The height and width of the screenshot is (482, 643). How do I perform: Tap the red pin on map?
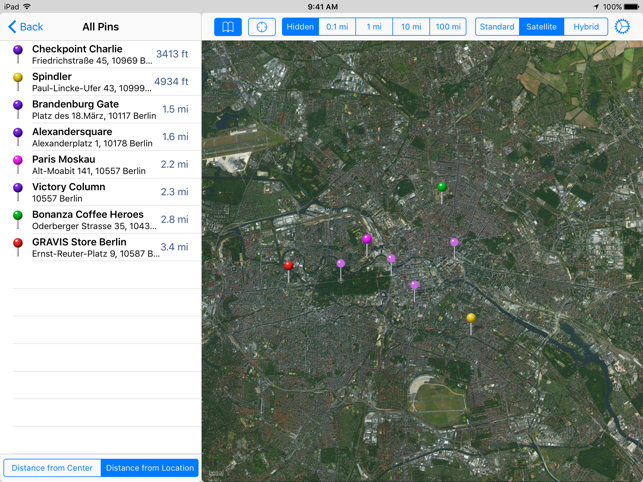(289, 267)
